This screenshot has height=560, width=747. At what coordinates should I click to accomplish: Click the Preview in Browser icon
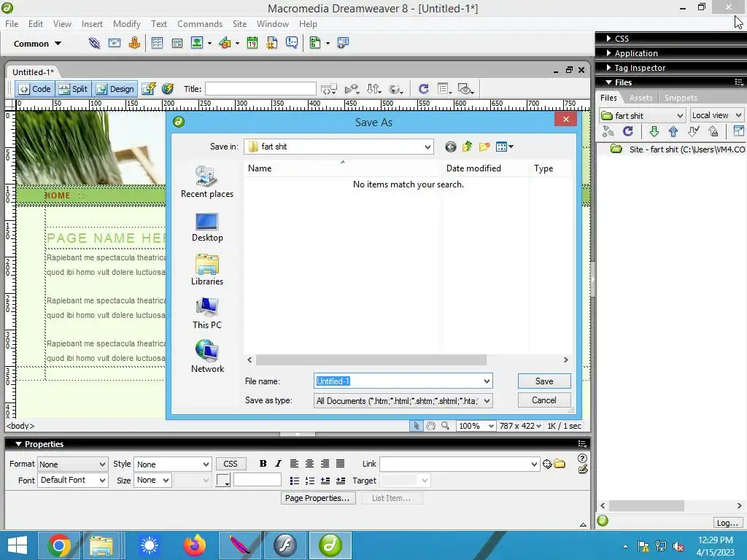395,88
